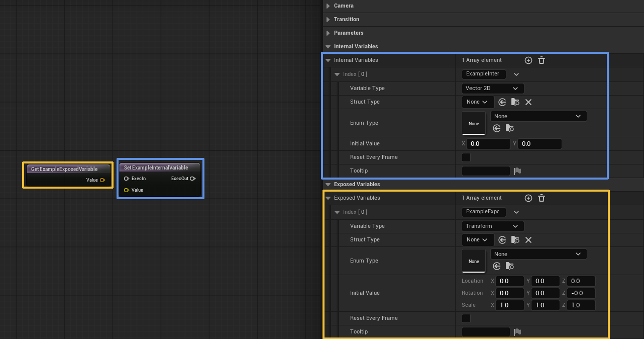Open the Transform Variable Type dropdown
The height and width of the screenshot is (339, 644).
point(492,226)
